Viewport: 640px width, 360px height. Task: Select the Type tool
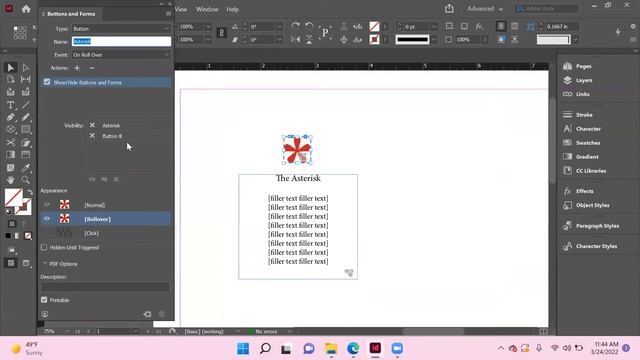11,105
